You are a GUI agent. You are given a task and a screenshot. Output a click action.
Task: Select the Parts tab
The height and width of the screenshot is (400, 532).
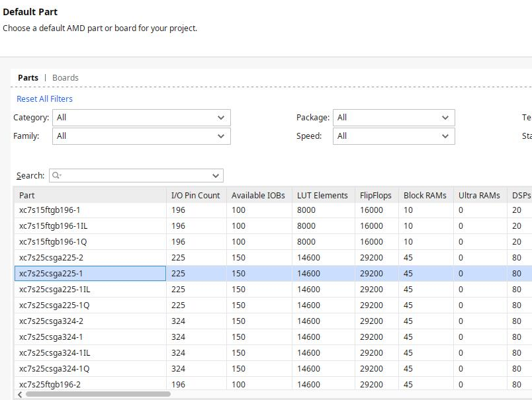(28, 78)
